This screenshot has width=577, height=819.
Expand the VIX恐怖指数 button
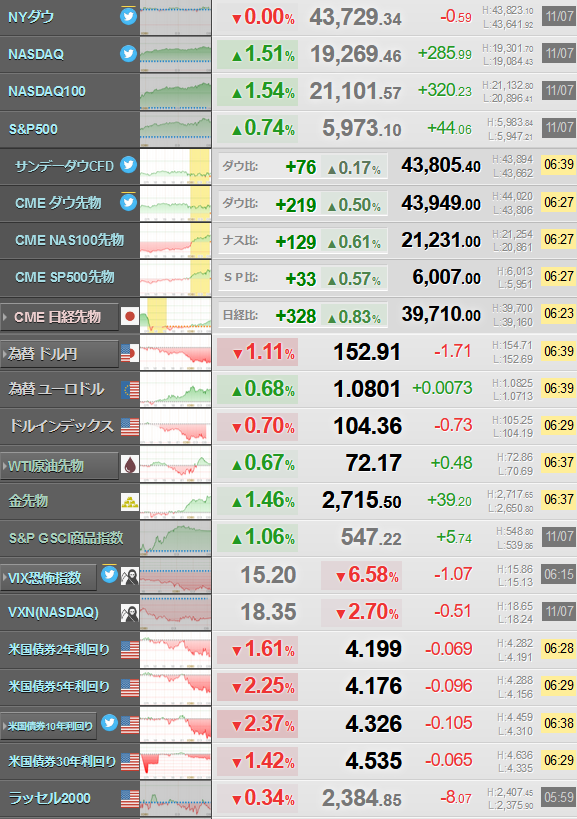click(x=49, y=578)
